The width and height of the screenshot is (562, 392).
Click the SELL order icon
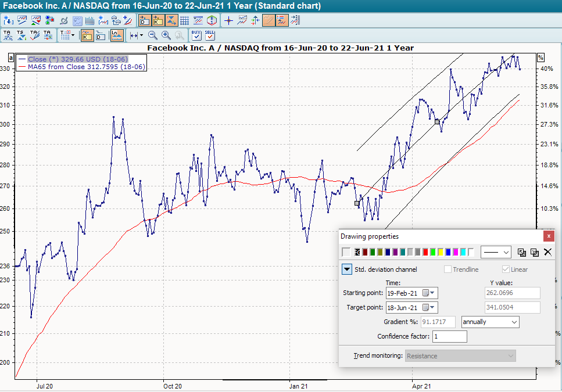210,35
